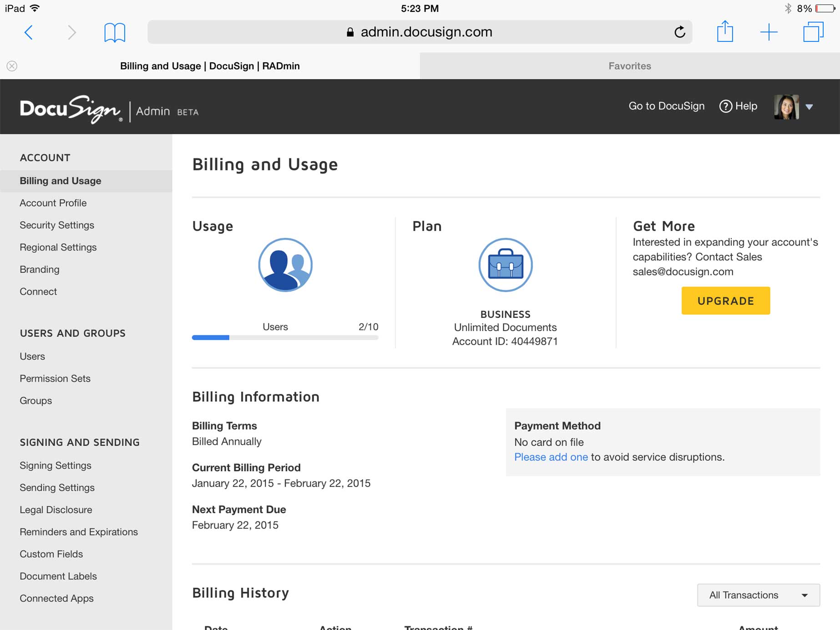
Task: Open the user profile avatar picture
Action: [x=786, y=107]
